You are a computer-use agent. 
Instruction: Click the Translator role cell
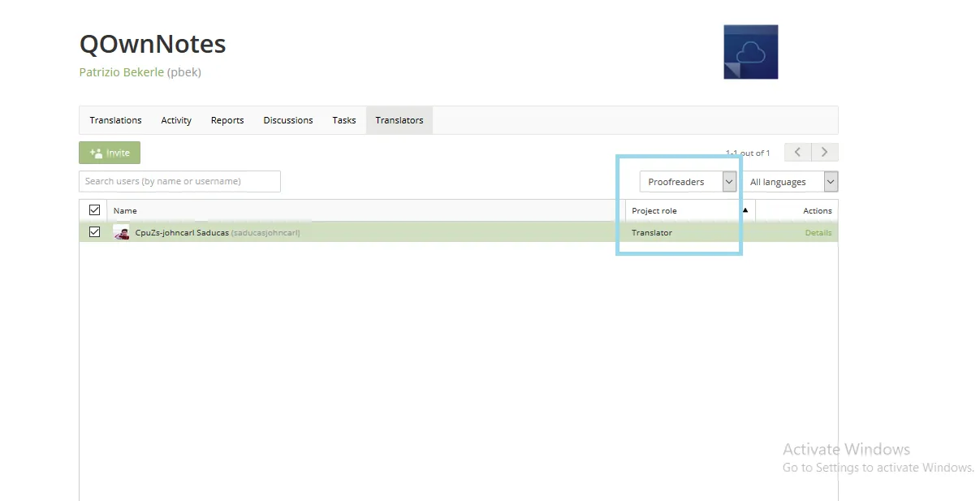(652, 233)
